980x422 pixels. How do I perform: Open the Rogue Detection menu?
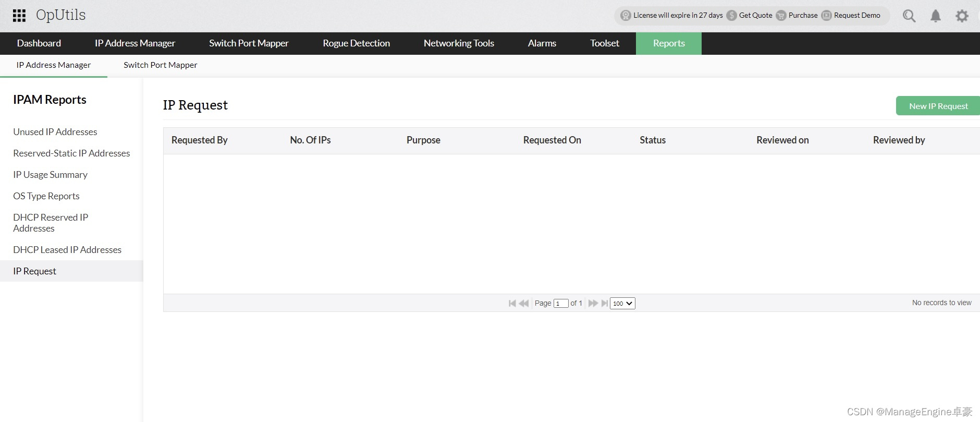click(356, 43)
